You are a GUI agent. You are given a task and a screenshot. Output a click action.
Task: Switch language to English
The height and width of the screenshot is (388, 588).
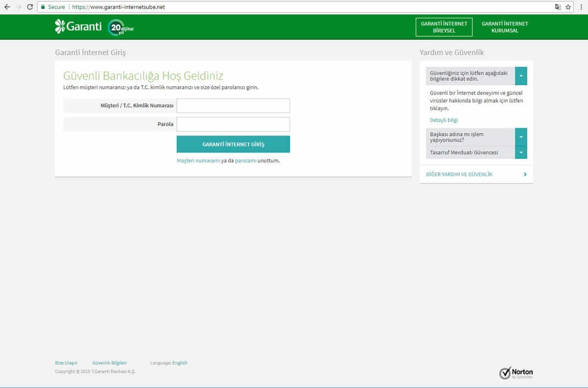point(180,363)
